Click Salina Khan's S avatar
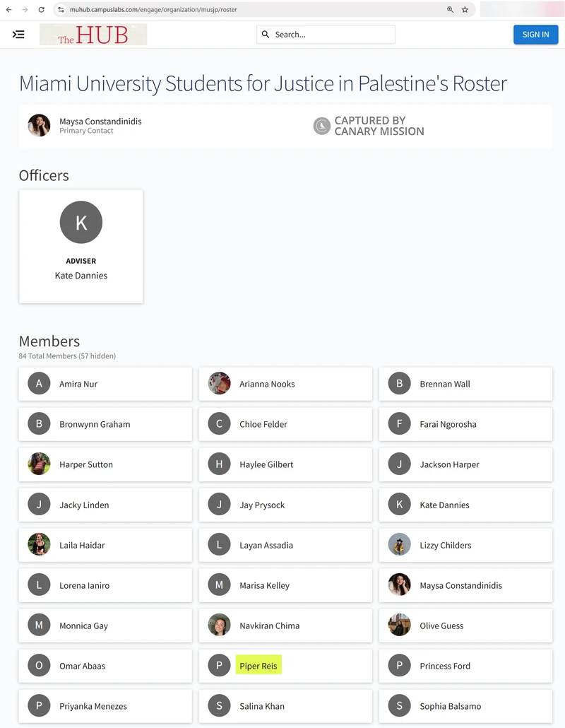Image resolution: width=565 pixels, height=728 pixels. pos(219,705)
